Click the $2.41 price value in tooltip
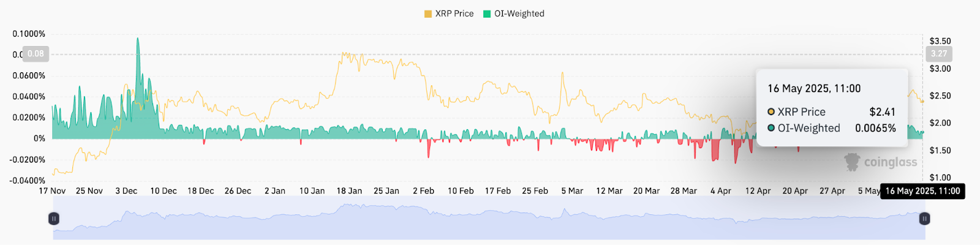The height and width of the screenshot is (245, 980). (x=882, y=112)
